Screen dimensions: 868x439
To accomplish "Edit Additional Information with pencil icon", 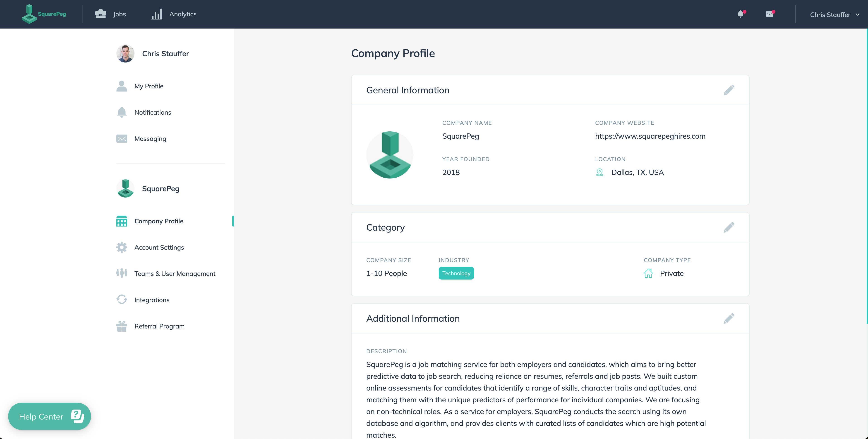I will click(x=729, y=318).
